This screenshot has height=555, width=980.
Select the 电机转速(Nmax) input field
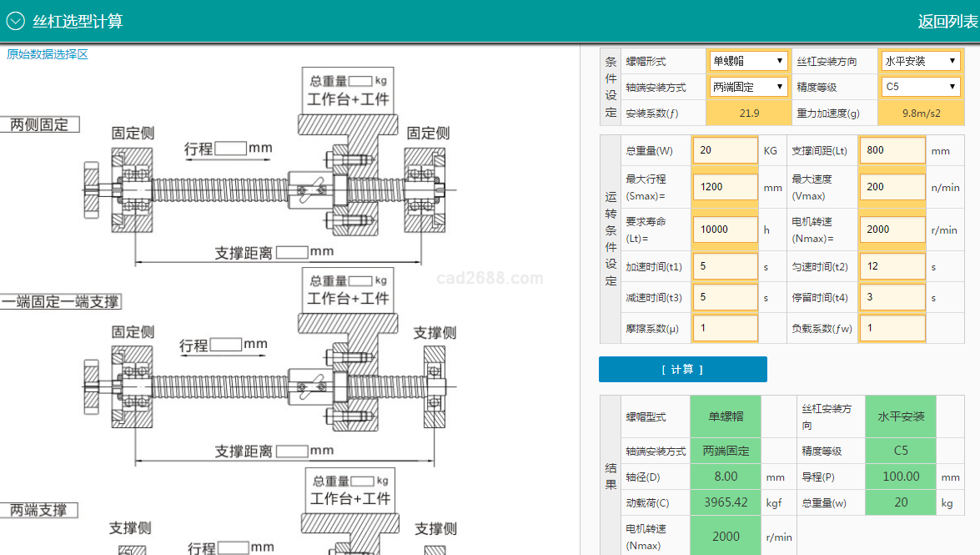(x=892, y=230)
